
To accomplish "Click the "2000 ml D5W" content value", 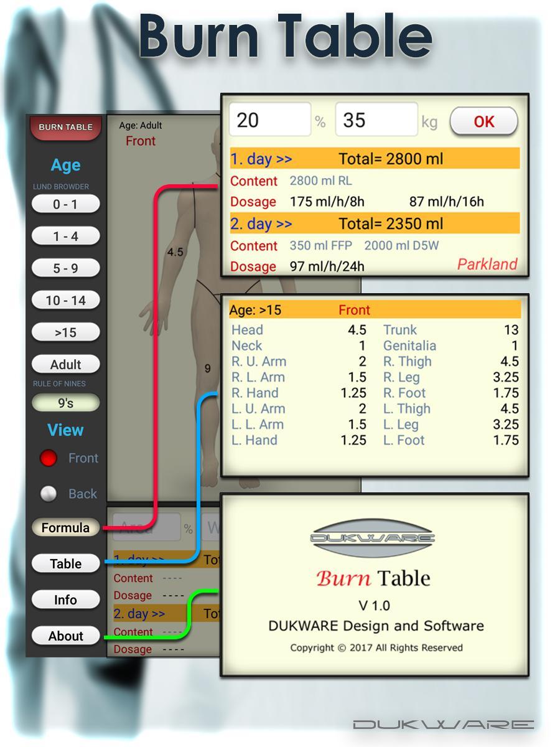I will coord(401,246).
